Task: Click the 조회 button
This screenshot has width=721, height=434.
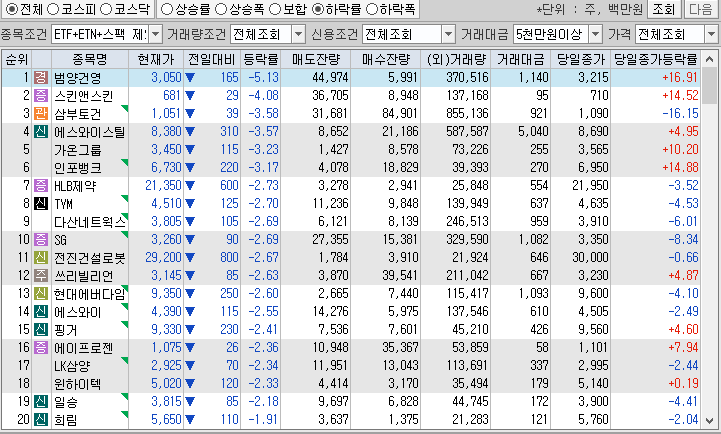Action: click(664, 9)
